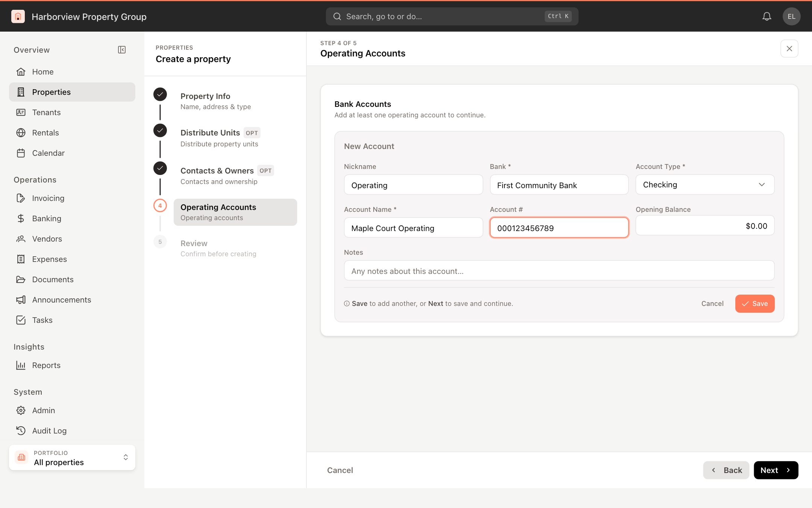Open Banking in the sidebar
This screenshot has width=812, height=508.
(72, 218)
